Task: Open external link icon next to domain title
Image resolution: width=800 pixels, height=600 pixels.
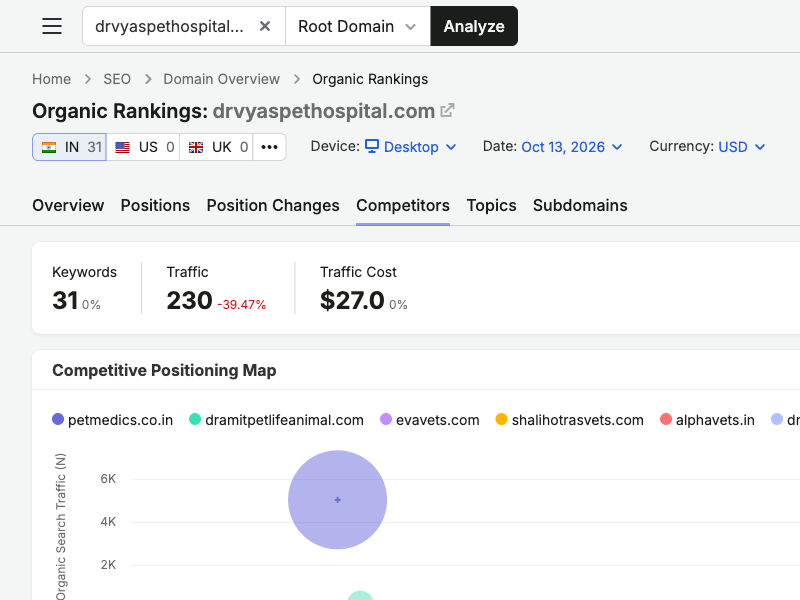Action: click(x=447, y=110)
